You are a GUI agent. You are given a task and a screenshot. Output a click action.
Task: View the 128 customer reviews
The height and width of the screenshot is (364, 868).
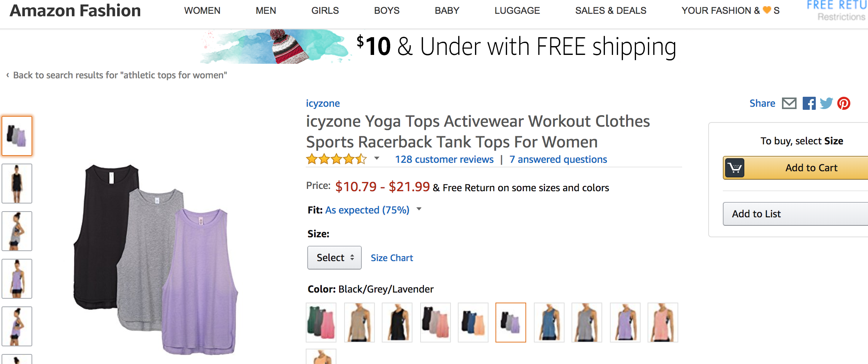(444, 159)
